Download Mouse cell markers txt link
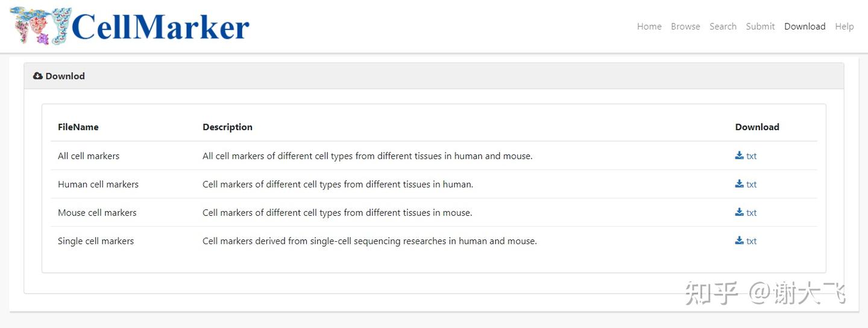The image size is (868, 328). pyautogui.click(x=752, y=213)
